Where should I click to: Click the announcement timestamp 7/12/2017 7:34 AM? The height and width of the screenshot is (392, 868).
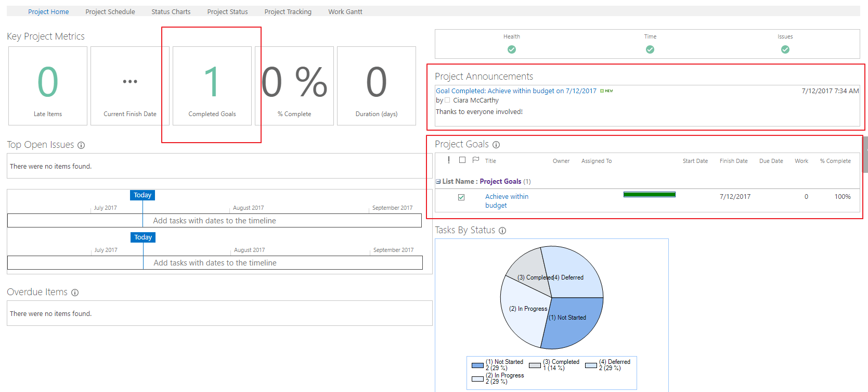[x=830, y=91]
